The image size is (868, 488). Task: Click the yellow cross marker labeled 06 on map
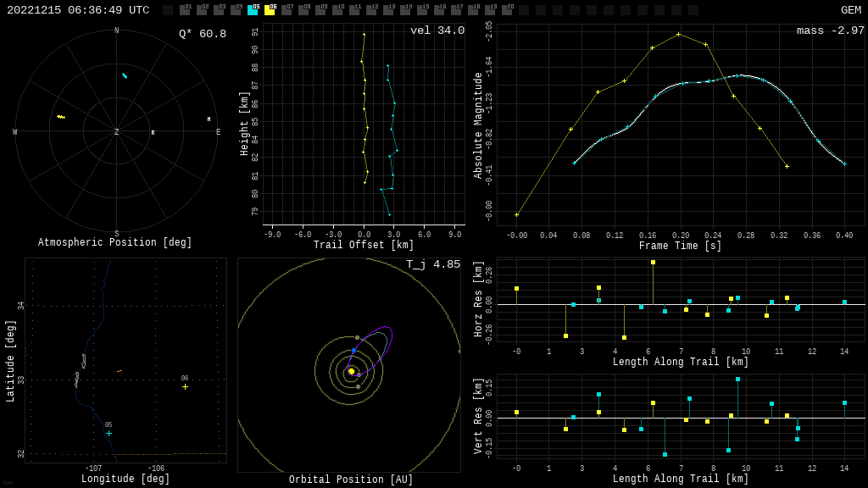pos(185,386)
